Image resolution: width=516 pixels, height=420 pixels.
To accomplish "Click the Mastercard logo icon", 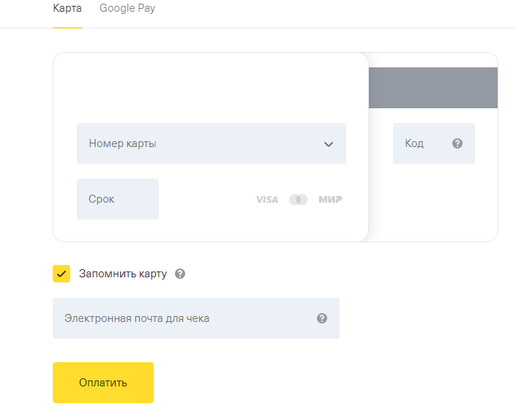I will [299, 200].
